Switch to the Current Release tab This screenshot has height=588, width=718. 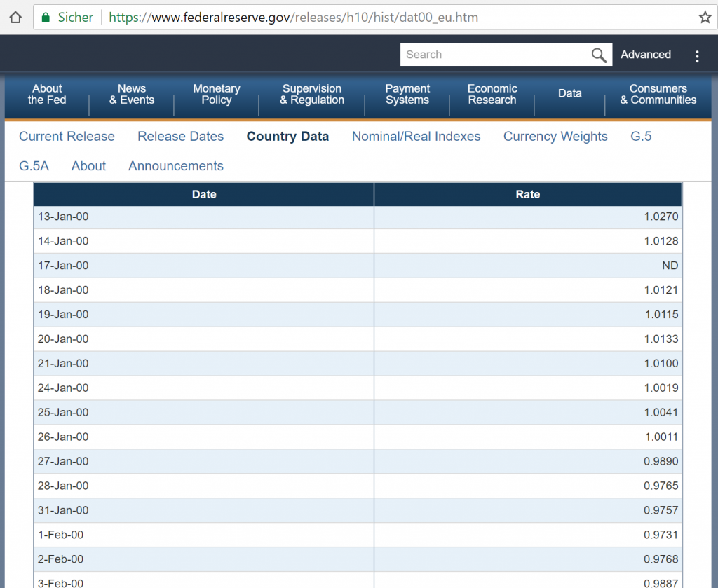(67, 137)
